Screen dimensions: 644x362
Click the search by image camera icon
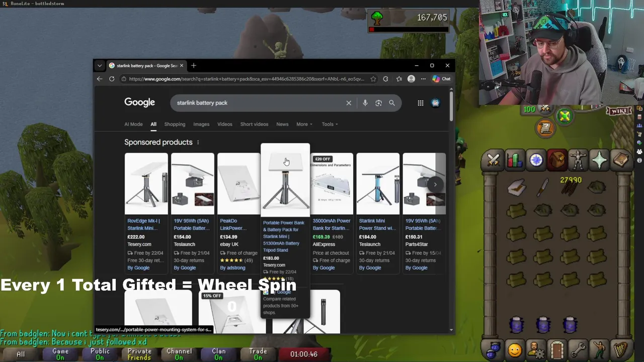tap(378, 103)
